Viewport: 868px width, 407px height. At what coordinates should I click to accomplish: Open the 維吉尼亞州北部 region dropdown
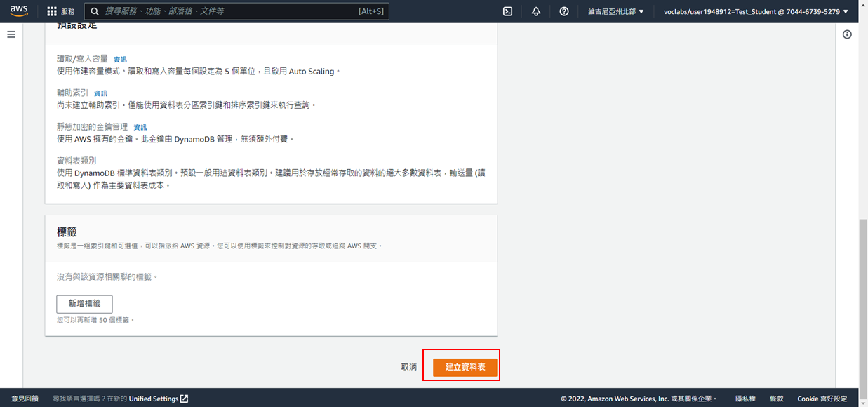(x=615, y=11)
